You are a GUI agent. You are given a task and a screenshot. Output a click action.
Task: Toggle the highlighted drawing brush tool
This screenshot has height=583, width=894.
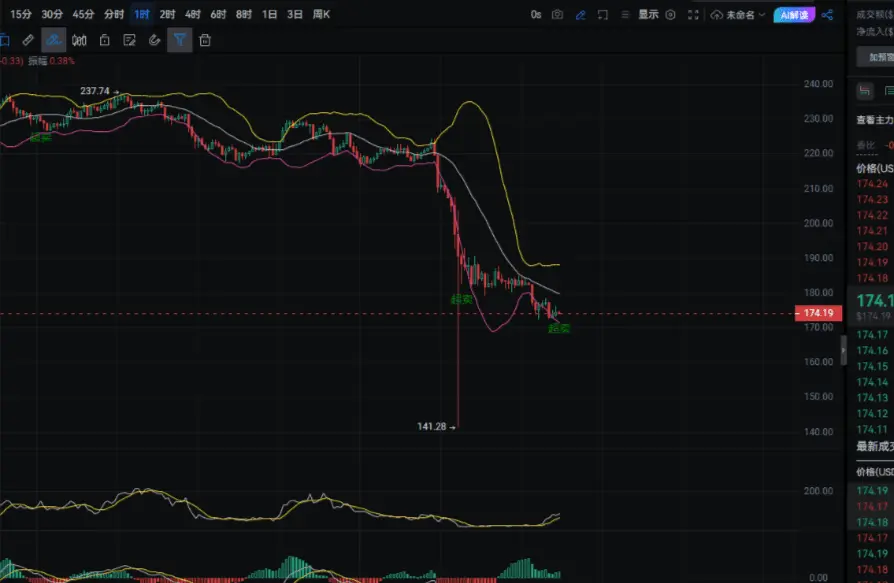coord(54,40)
